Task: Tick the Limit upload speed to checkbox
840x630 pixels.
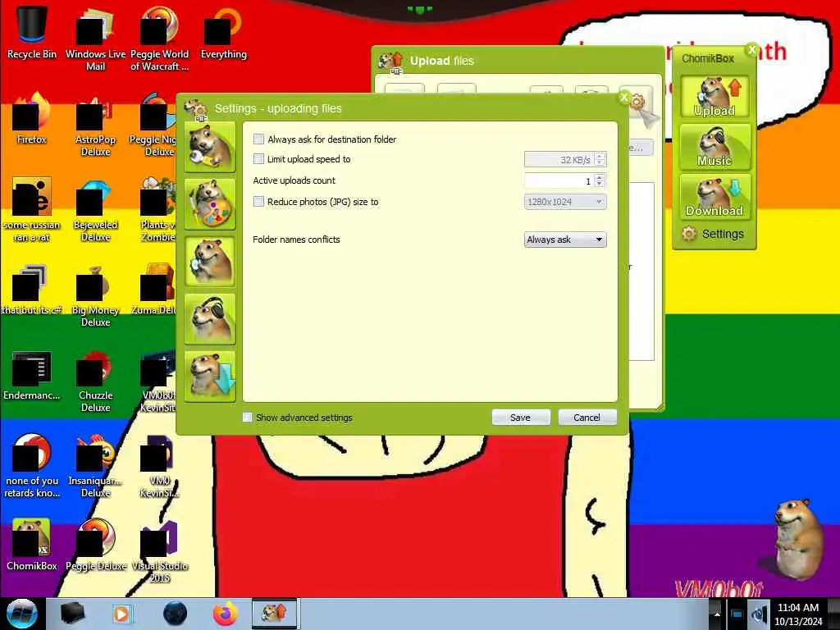Action: click(258, 159)
